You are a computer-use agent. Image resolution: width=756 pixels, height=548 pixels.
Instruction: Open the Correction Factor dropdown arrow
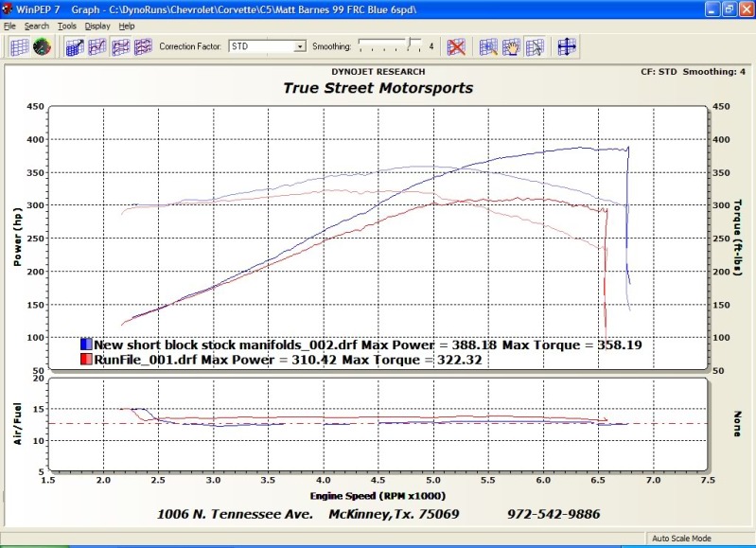click(300, 46)
